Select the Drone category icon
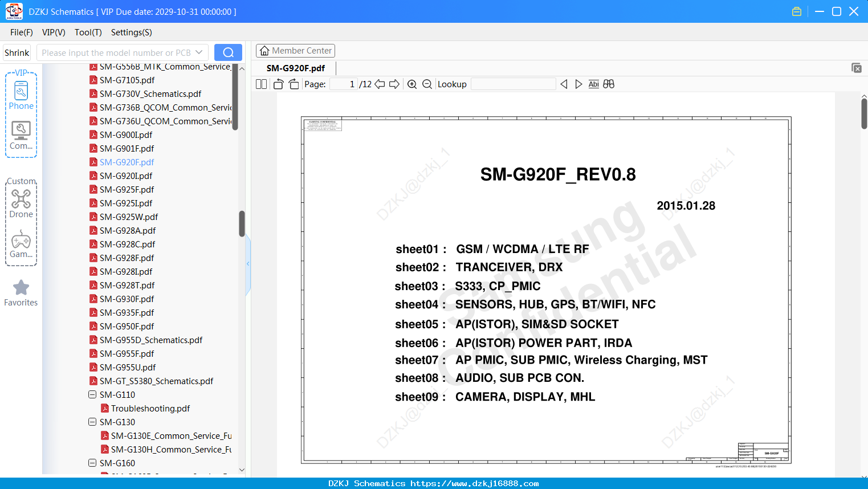Image resolution: width=868 pixels, height=489 pixels. pos(21,203)
